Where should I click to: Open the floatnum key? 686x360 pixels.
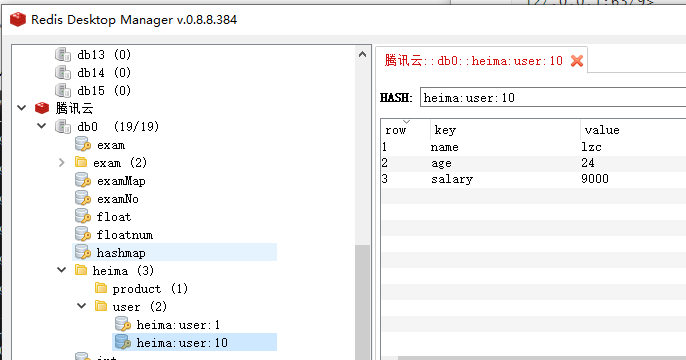coord(125,235)
